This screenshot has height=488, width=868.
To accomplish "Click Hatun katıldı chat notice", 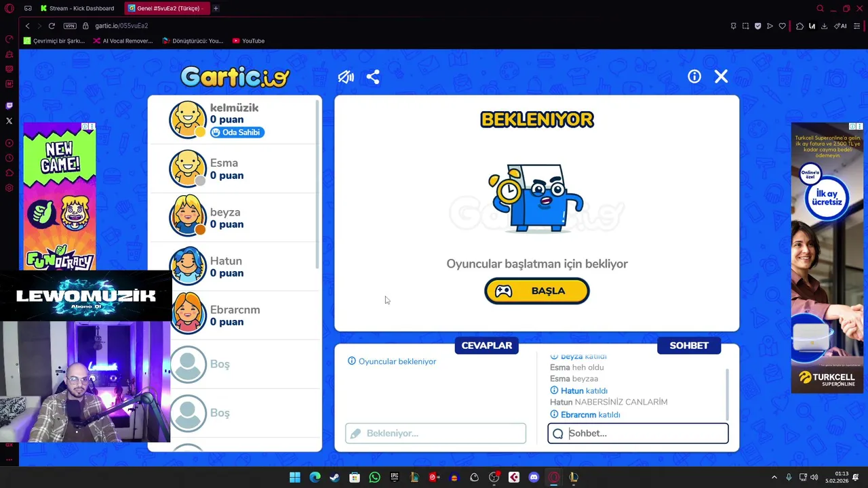I will [578, 390].
